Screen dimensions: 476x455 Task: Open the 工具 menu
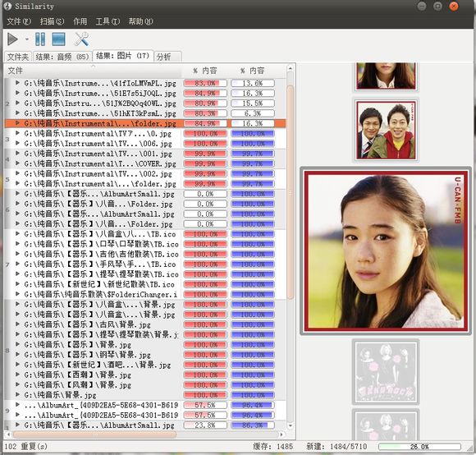(108, 21)
